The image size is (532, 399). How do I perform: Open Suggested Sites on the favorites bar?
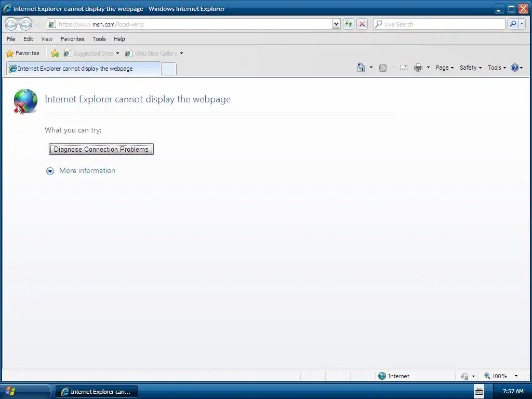point(89,54)
